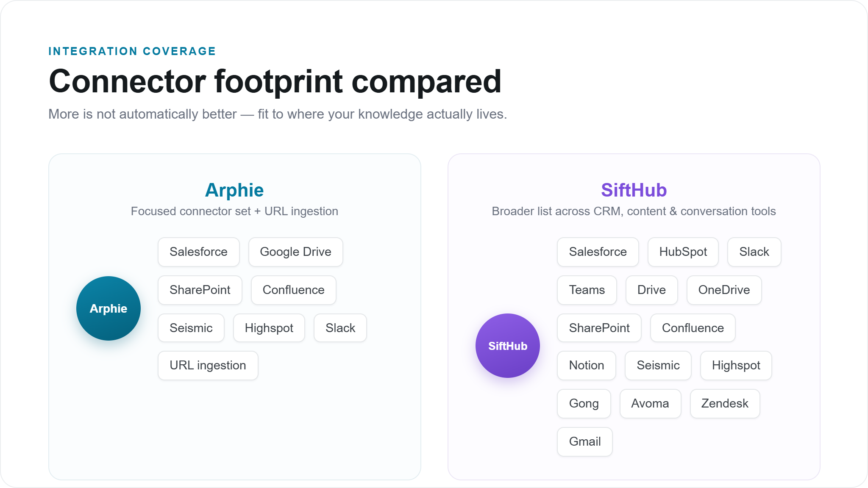
Task: Click the Notion connector chip
Action: 587,366
